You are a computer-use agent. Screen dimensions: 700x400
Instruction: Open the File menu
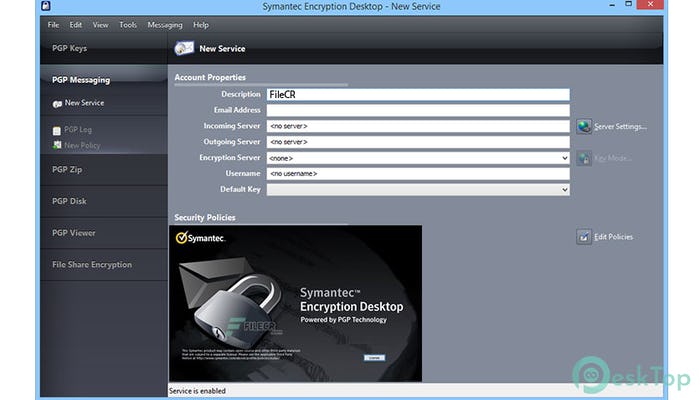point(53,25)
